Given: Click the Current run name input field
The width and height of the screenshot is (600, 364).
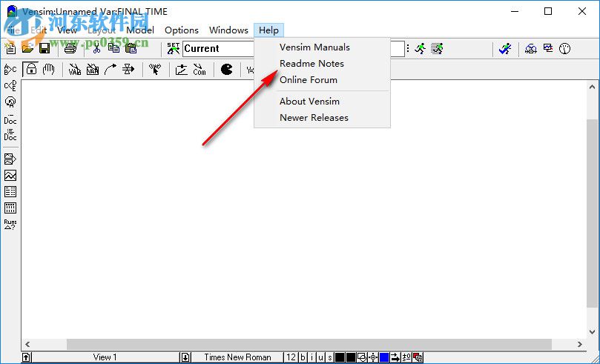Looking at the screenshot, I should click(x=293, y=49).
